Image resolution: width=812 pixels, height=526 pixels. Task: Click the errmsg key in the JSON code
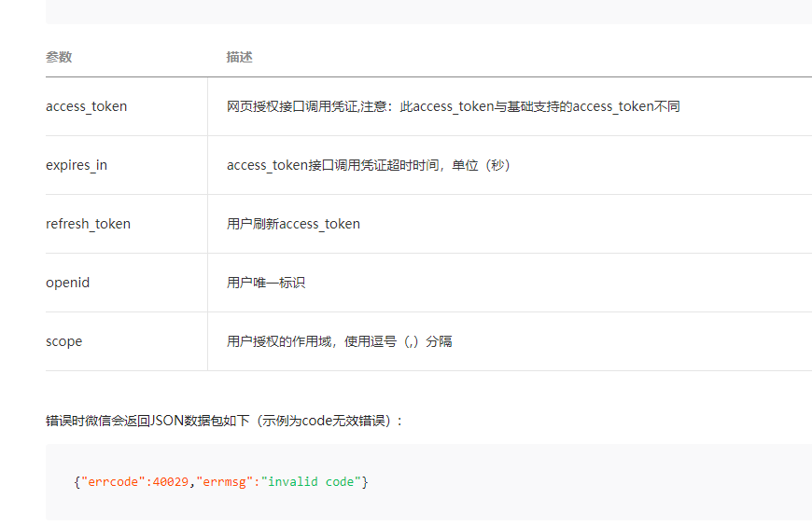tap(224, 482)
